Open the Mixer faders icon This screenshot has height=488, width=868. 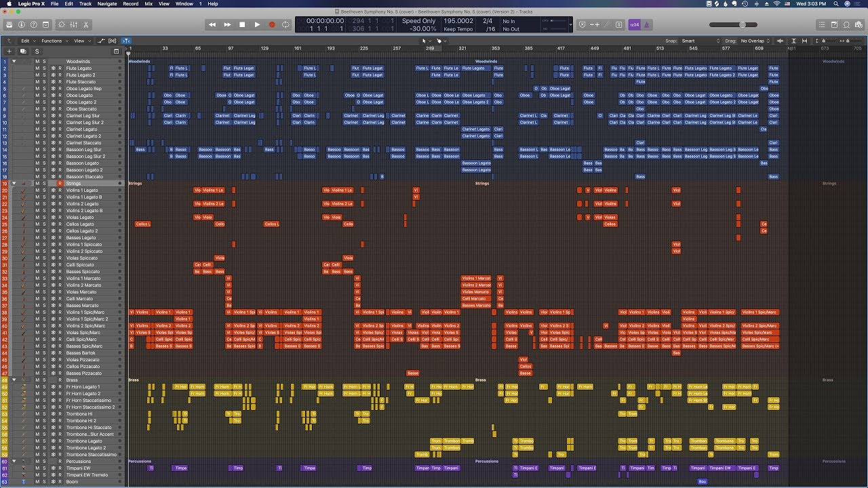point(74,24)
